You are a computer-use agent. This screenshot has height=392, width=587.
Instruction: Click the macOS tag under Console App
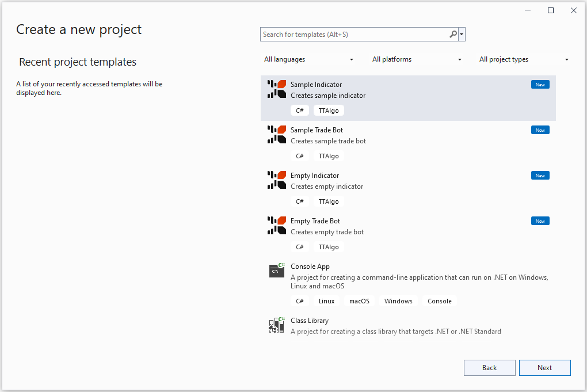click(x=359, y=301)
